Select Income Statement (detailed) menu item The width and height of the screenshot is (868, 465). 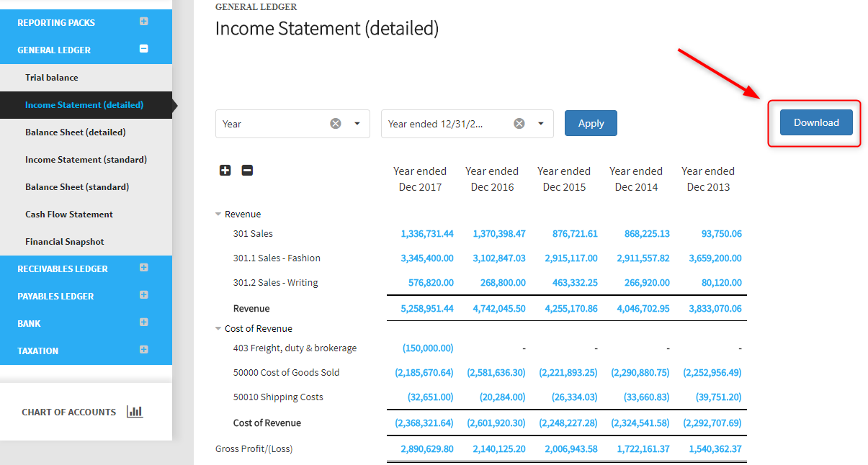tap(84, 105)
